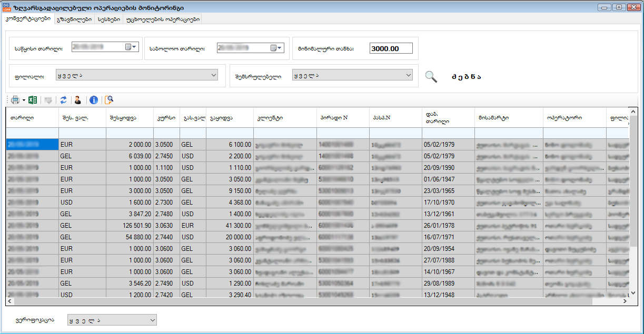Click the printer icon in the toolbar

(15, 100)
